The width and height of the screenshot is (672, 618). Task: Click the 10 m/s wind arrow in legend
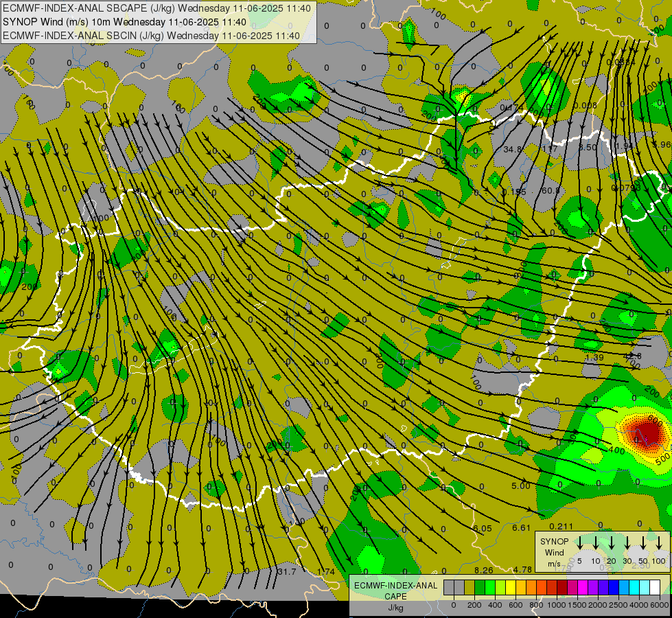[596, 542]
